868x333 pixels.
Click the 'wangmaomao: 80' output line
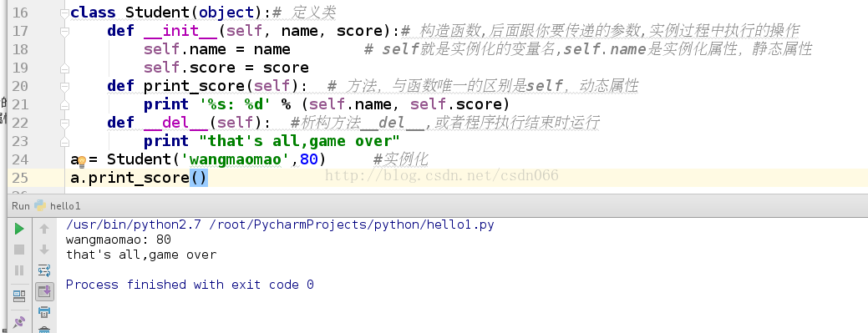click(x=119, y=240)
